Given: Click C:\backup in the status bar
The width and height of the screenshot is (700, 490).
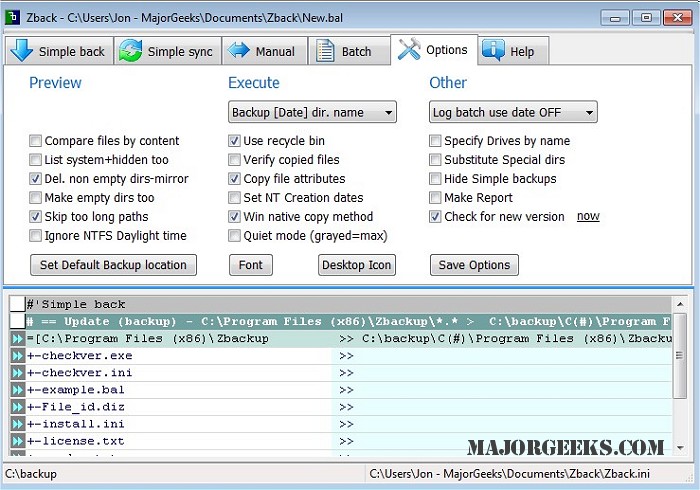Looking at the screenshot, I should pyautogui.click(x=31, y=474).
